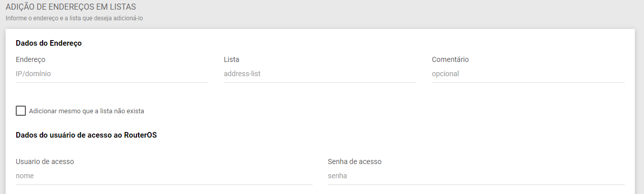This screenshot has height=194, width=644.
Task: Click into the Lista address-list field
Action: (x=320, y=74)
